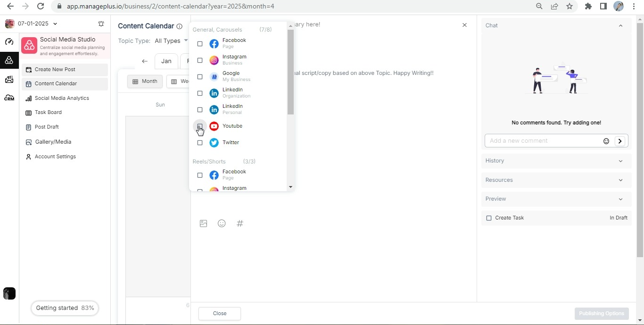Click browser address bar URL

(x=170, y=6)
